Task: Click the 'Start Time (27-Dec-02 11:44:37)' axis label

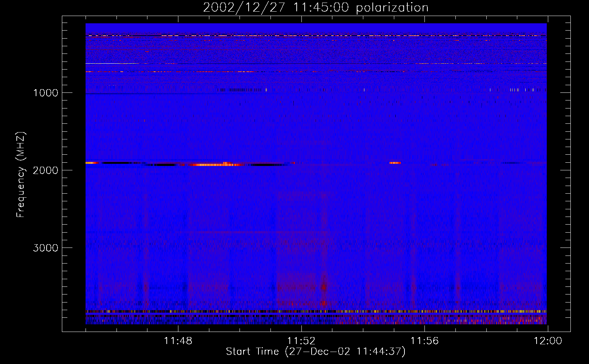Action: click(x=316, y=352)
